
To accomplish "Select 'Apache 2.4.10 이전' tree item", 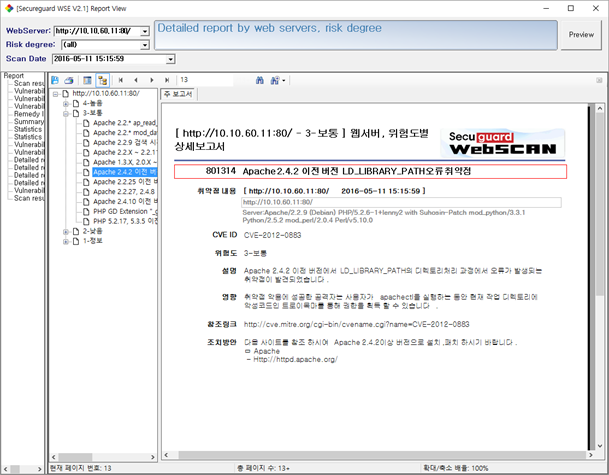I will tap(125, 202).
